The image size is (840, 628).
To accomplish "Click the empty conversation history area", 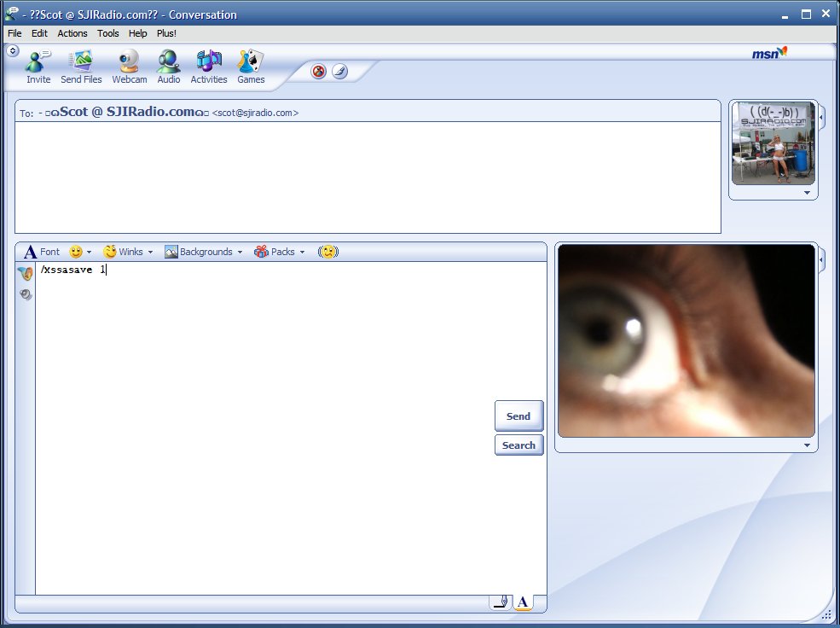I will (368, 177).
